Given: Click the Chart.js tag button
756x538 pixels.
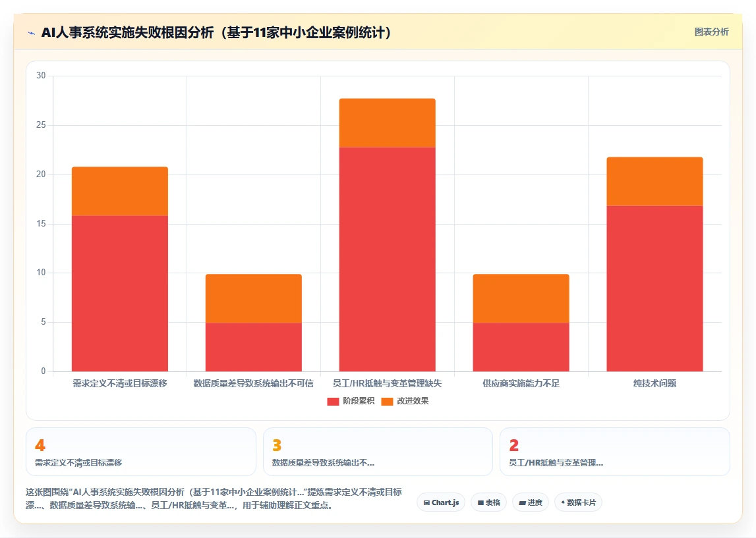Looking at the screenshot, I should tap(441, 502).
